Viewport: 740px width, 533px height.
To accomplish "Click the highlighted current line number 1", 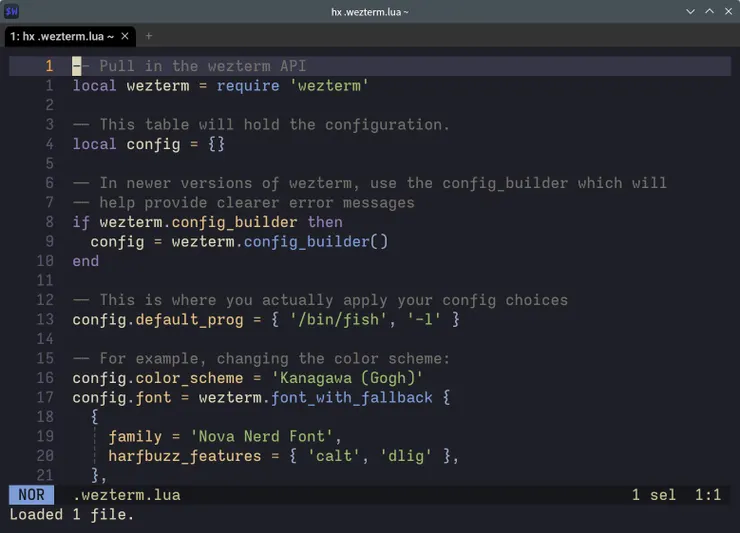I will [x=50, y=66].
